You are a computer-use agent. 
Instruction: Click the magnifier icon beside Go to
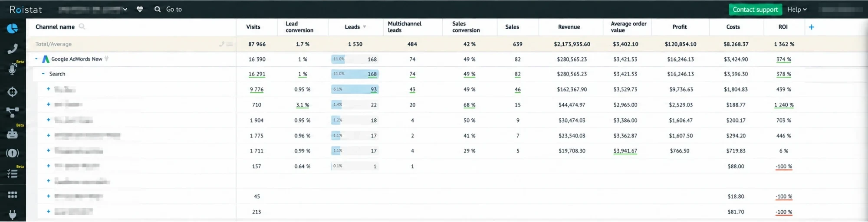click(x=158, y=9)
